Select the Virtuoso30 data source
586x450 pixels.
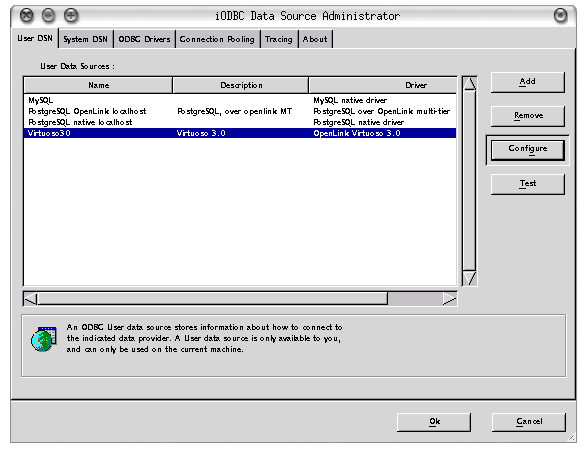click(x=240, y=133)
